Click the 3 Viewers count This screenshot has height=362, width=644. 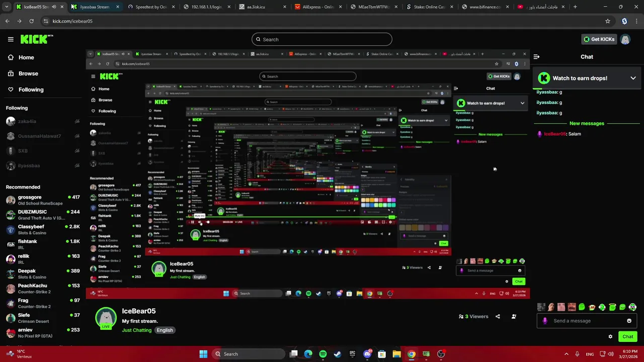pos(473,316)
